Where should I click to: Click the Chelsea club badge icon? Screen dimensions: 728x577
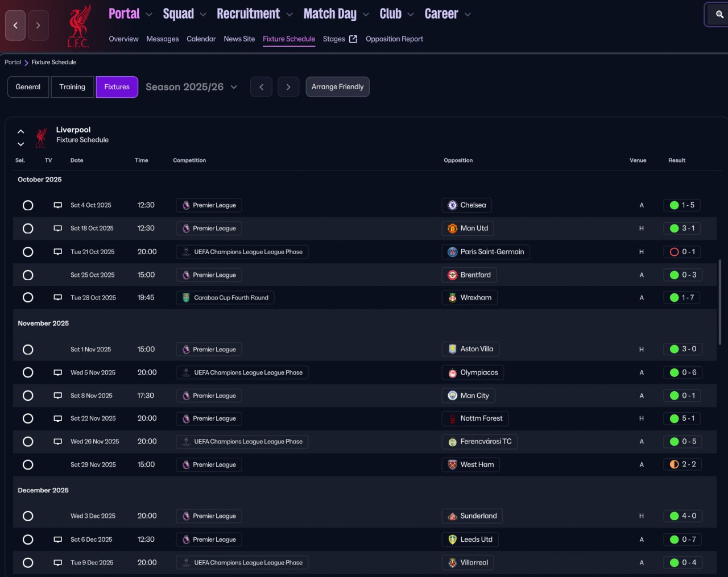[453, 205]
